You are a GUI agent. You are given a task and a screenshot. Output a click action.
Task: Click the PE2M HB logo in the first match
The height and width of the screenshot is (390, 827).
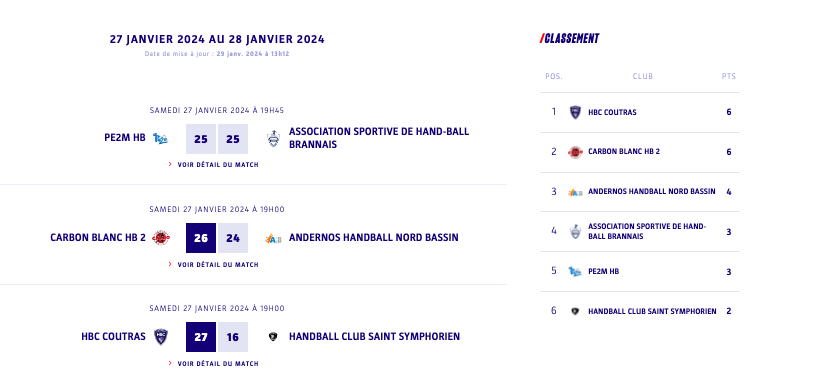click(160, 138)
